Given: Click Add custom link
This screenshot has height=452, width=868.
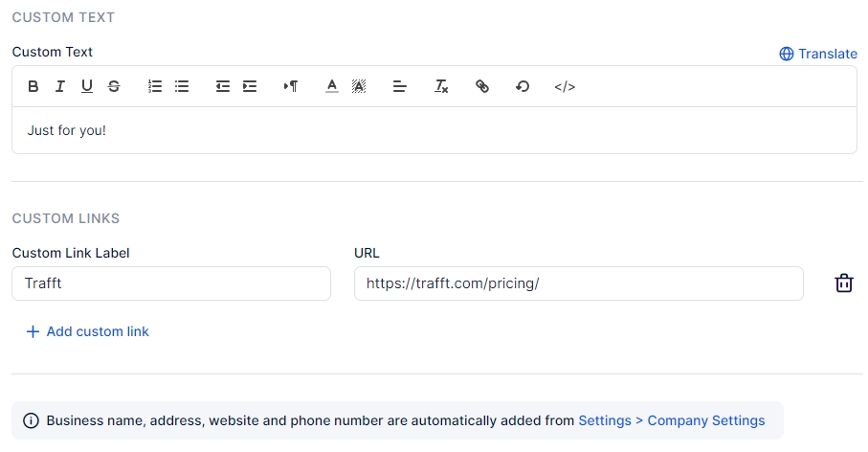Looking at the screenshot, I should click(x=87, y=331).
